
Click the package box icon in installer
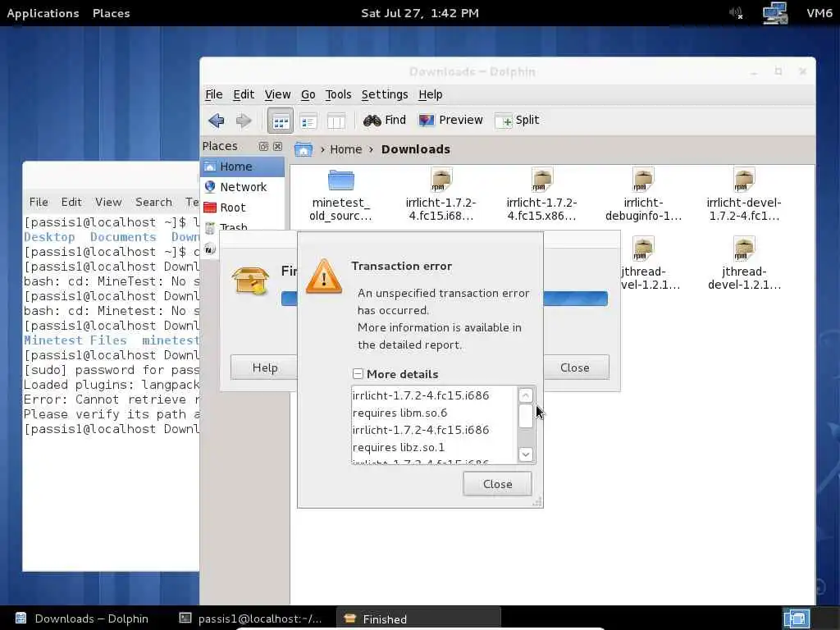pyautogui.click(x=250, y=281)
